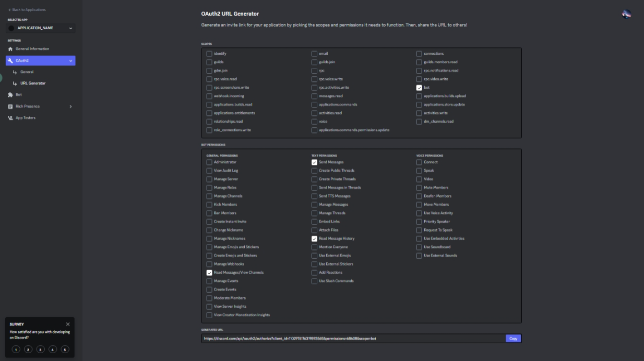
Task: Check the Attach Files permission
Action: [314, 230]
